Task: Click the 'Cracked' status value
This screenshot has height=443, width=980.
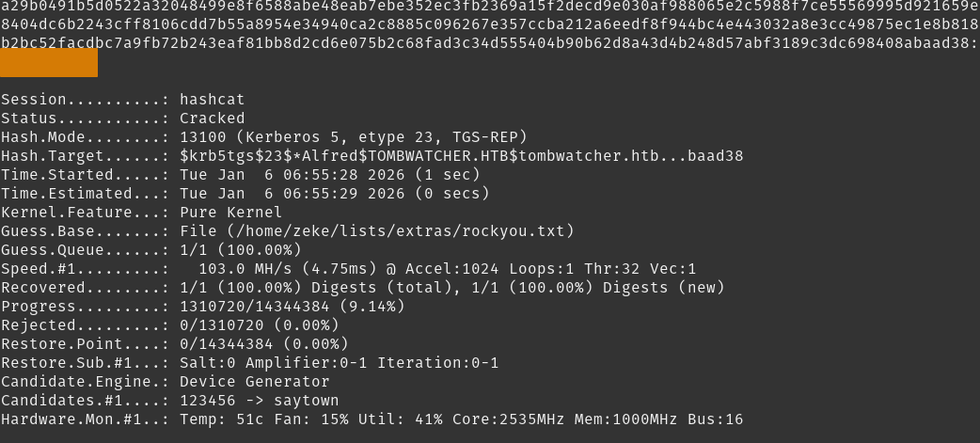Action: pyautogui.click(x=212, y=119)
